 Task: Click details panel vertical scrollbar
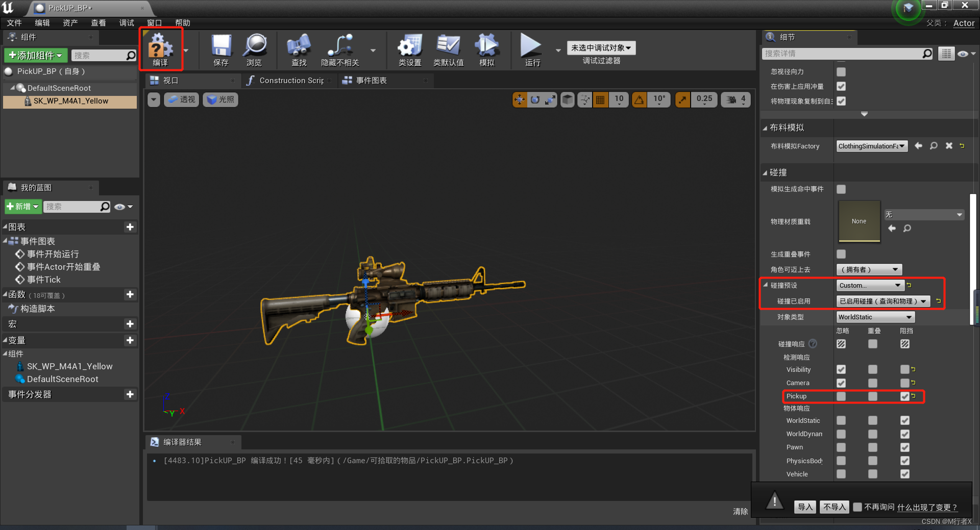coord(972,259)
